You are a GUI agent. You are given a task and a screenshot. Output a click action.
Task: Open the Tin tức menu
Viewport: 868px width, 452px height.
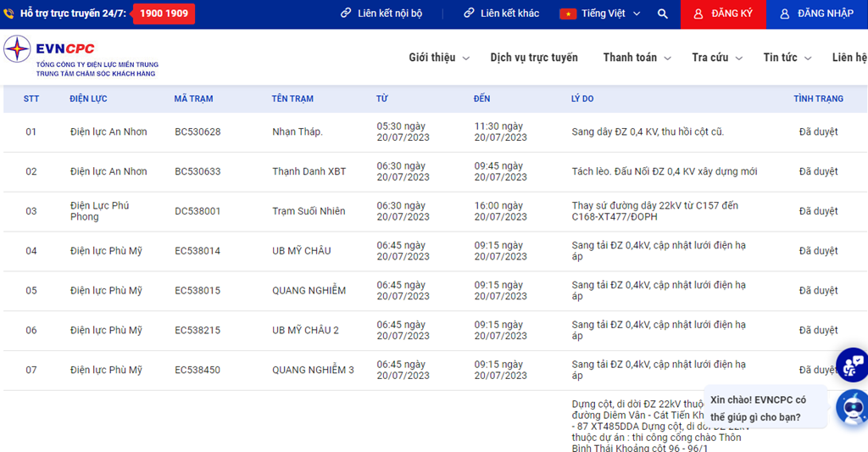point(787,58)
